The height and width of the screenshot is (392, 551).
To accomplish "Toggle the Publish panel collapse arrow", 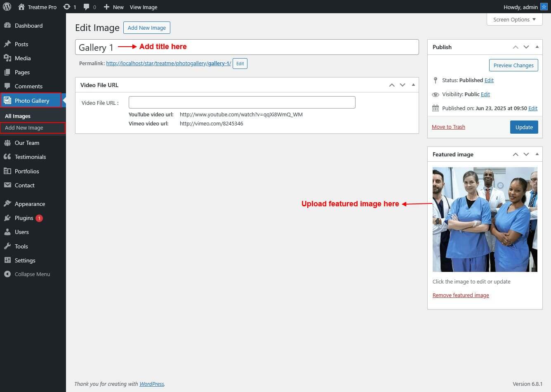I will (x=537, y=47).
